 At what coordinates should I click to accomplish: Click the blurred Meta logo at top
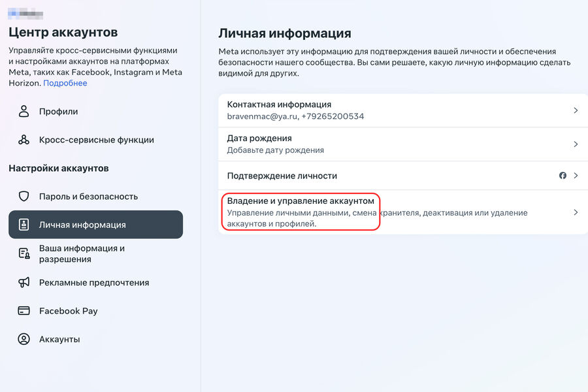click(x=25, y=14)
